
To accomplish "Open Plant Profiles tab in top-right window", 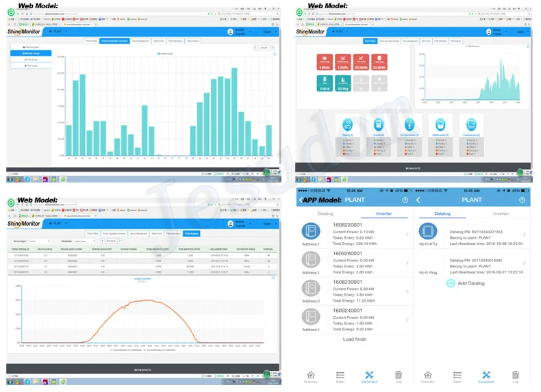I will coord(370,40).
